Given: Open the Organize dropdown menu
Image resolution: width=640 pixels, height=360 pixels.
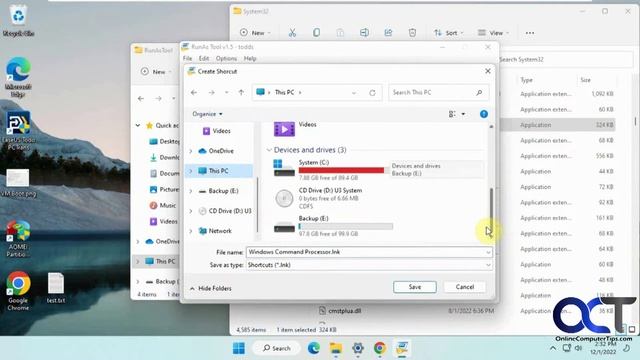Looking at the screenshot, I should coord(207,114).
